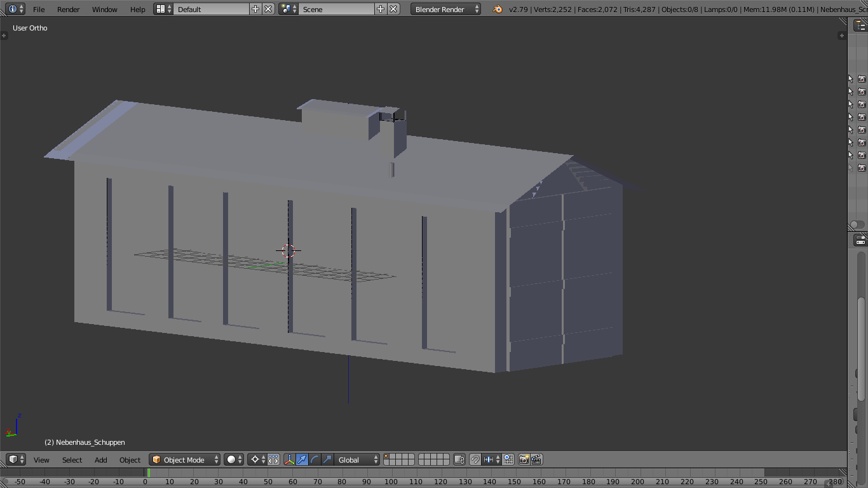Select the rotate manipulator arc icon

[315, 459]
